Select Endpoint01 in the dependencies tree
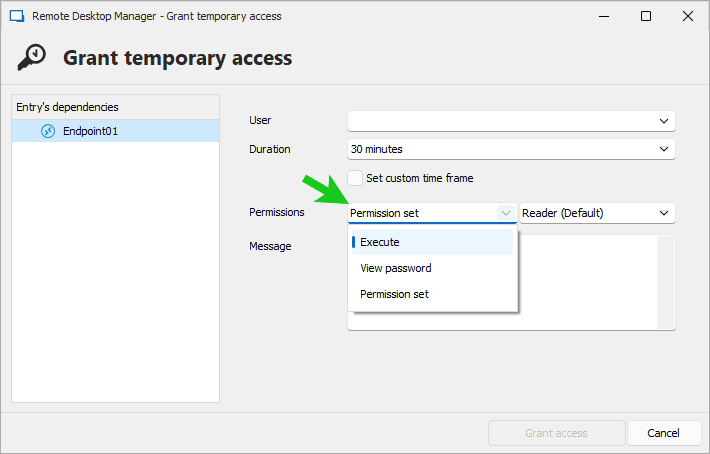 (90, 131)
